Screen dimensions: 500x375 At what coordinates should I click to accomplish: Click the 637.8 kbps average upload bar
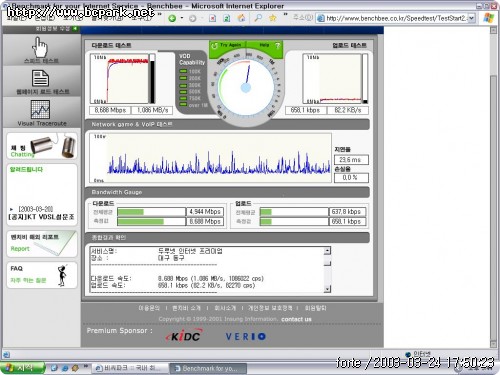tap(294, 212)
